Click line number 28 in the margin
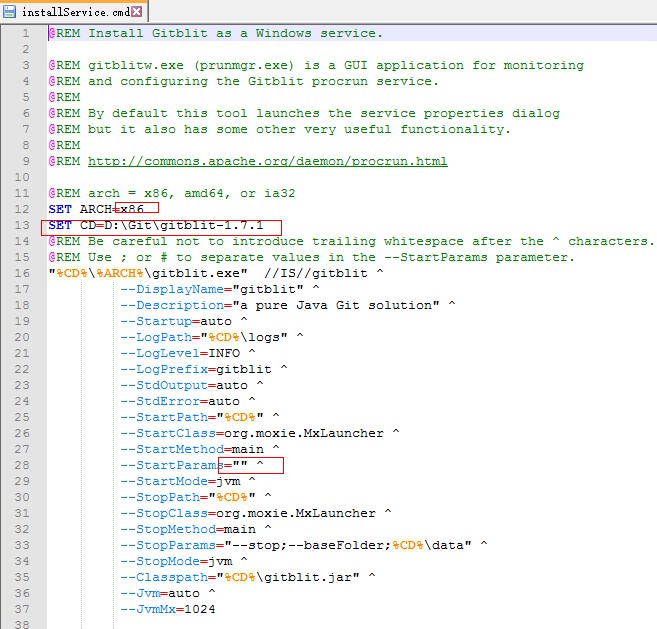 point(21,465)
